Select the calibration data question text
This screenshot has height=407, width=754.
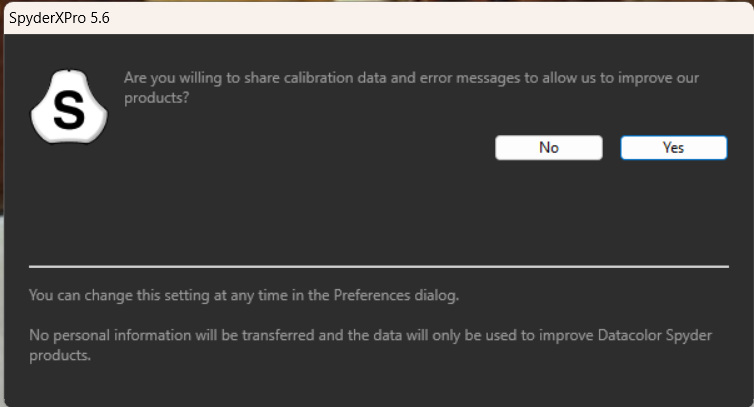(x=411, y=88)
